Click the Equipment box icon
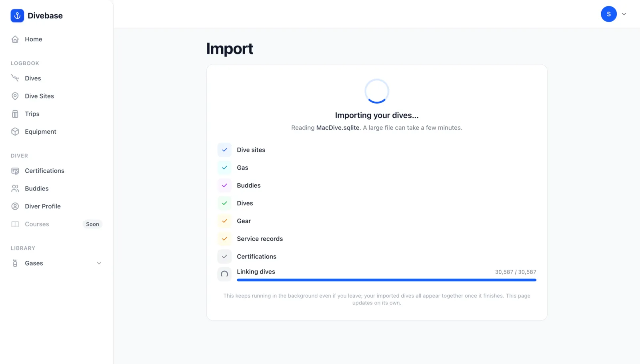 click(15, 132)
